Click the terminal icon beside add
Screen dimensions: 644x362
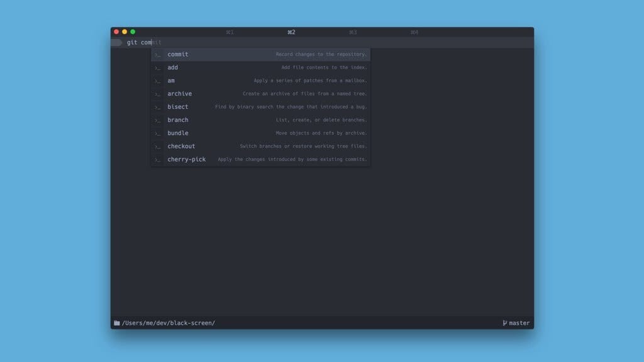[157, 68]
